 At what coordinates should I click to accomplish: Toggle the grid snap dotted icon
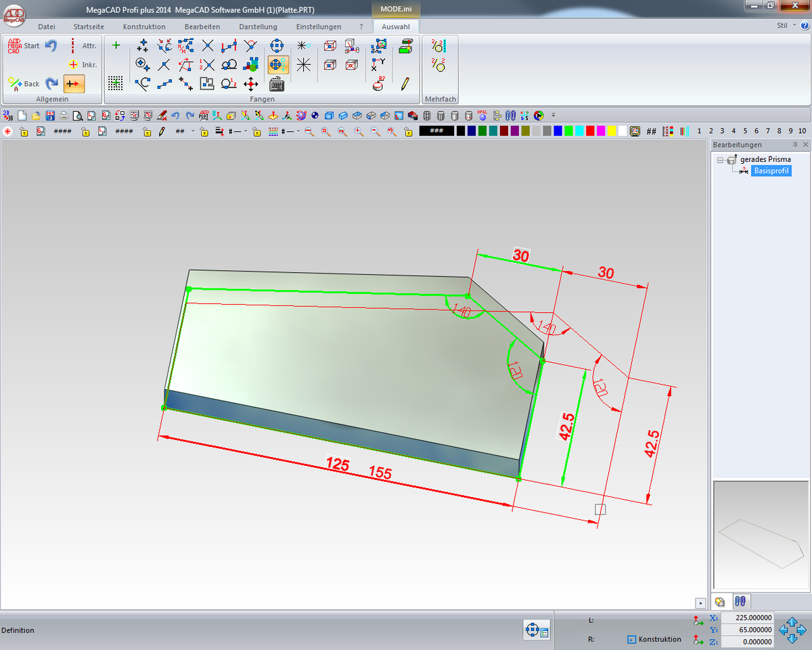(116, 84)
